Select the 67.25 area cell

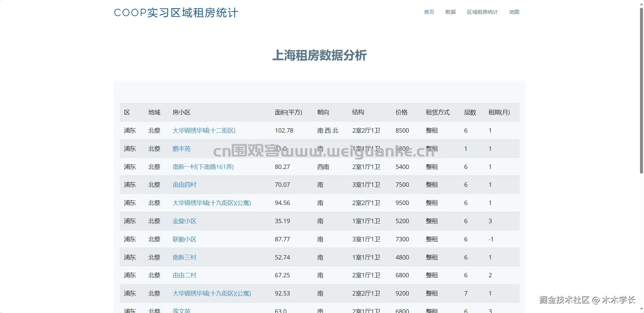[x=282, y=275]
